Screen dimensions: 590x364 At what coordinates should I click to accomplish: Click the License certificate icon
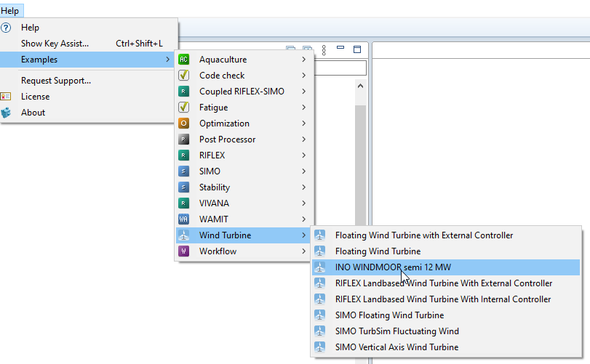pyautogui.click(x=7, y=97)
